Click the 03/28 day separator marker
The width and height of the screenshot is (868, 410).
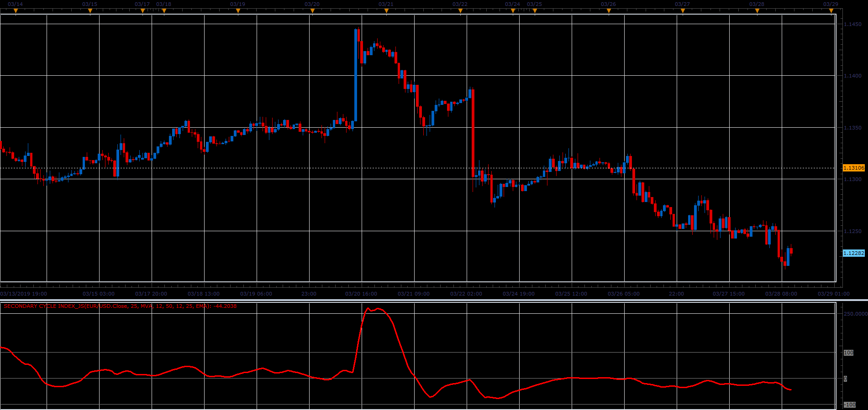point(757,11)
